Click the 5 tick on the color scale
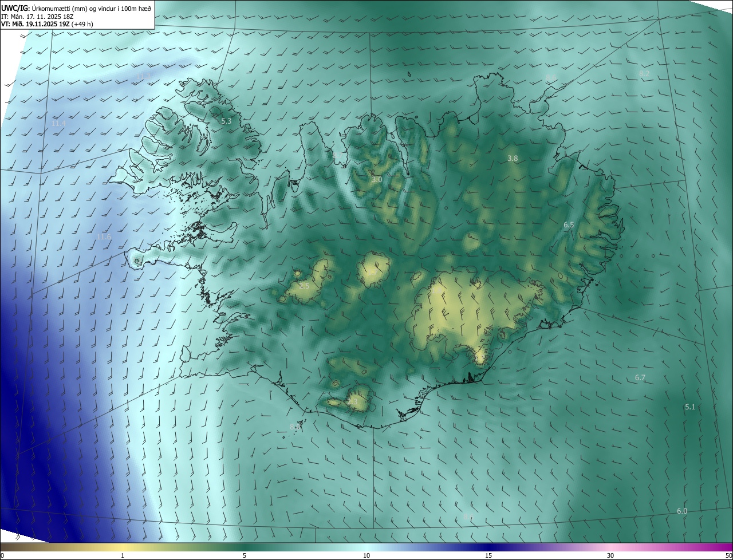The height and width of the screenshot is (560, 733). point(245,555)
